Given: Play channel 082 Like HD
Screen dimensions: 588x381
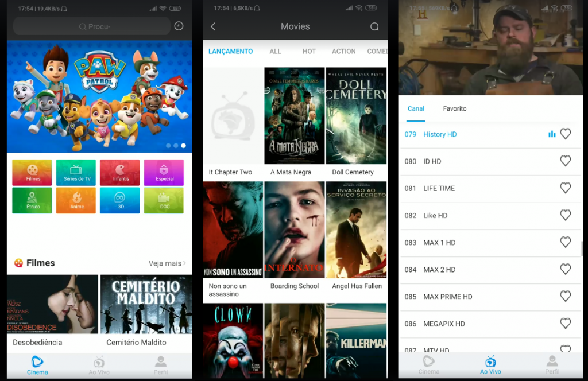Looking at the screenshot, I should (490, 215).
